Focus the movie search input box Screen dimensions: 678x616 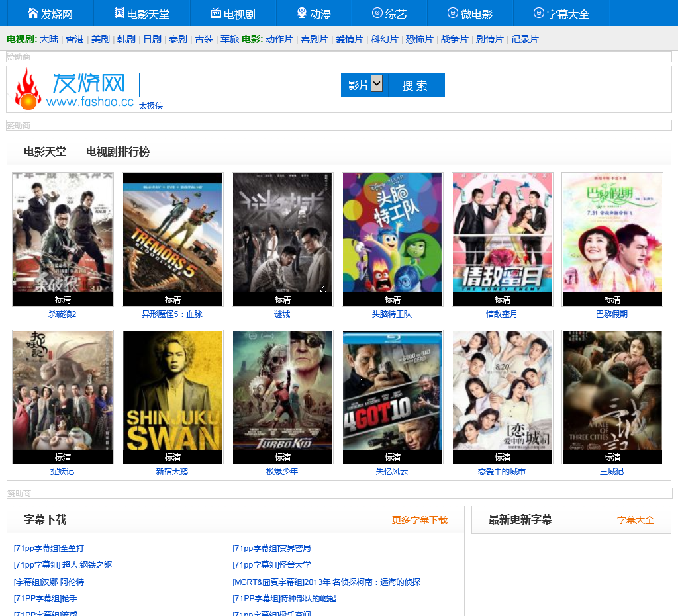point(240,85)
